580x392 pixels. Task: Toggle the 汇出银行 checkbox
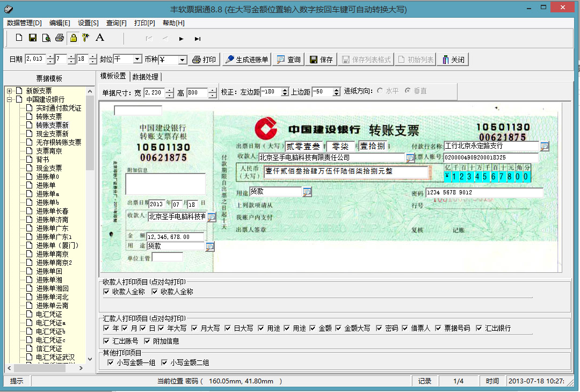(x=479, y=328)
